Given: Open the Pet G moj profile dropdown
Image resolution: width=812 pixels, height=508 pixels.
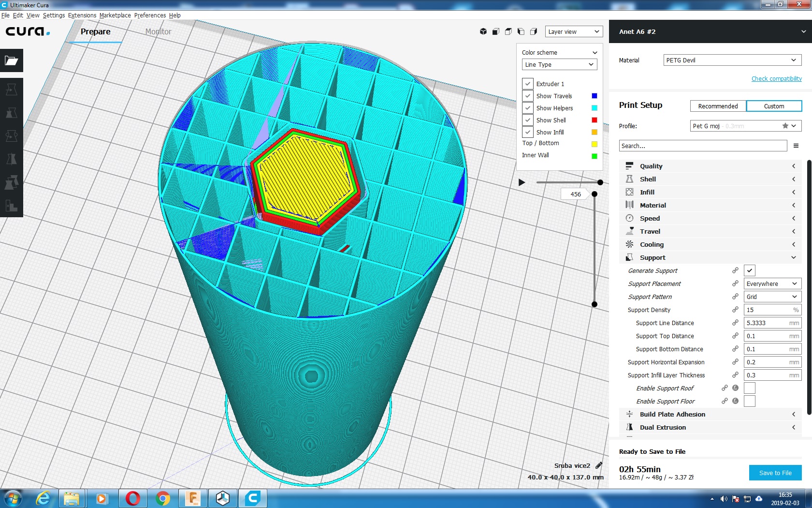Looking at the screenshot, I should coord(746,126).
